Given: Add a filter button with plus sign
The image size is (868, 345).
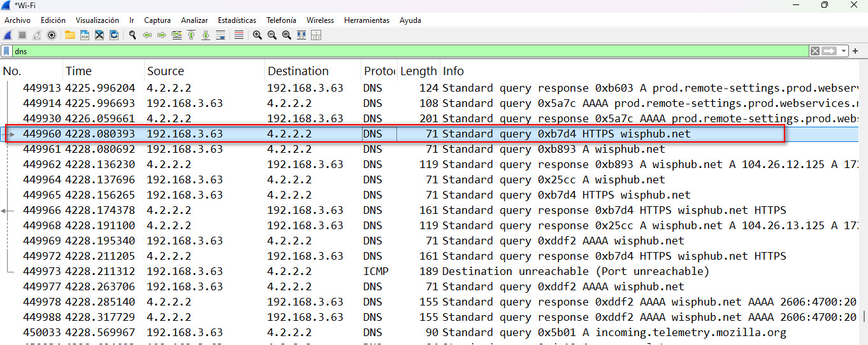Looking at the screenshot, I should pos(855,51).
